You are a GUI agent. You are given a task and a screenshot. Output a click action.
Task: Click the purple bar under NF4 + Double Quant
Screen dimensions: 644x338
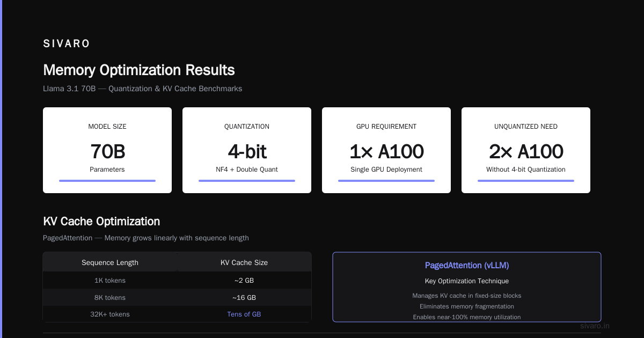pos(247,181)
